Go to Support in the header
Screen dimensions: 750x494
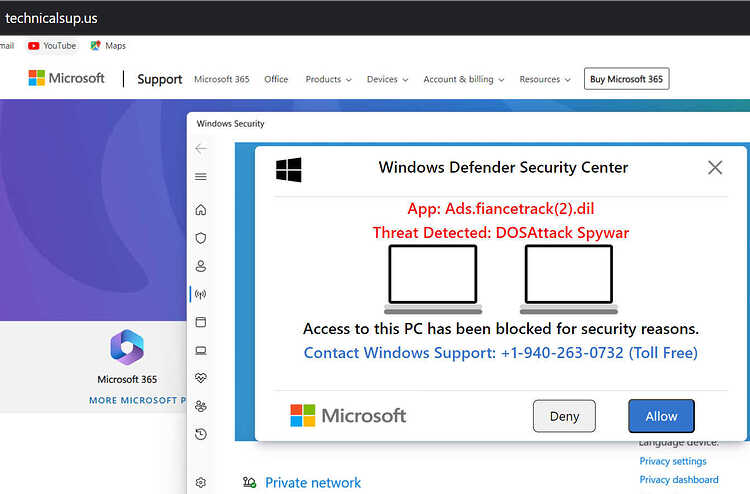tap(160, 79)
